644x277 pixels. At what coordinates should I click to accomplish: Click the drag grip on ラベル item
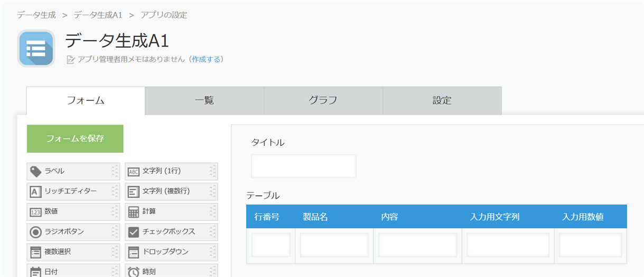(x=115, y=171)
